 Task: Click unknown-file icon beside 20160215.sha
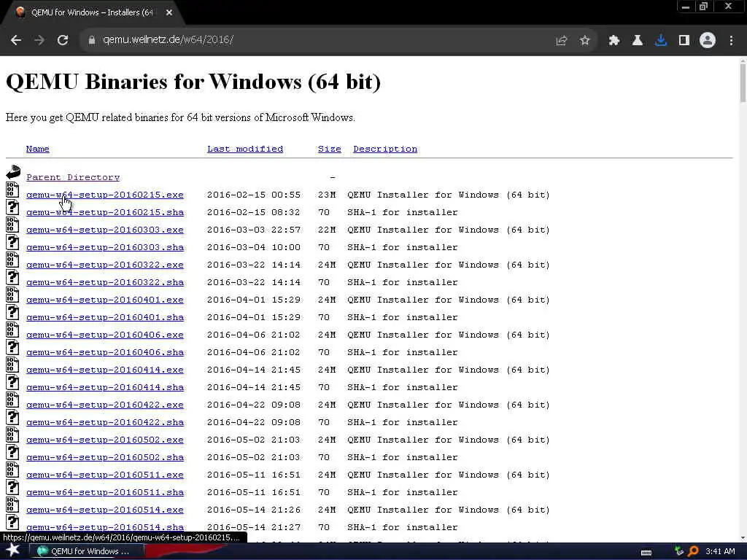pos(12,207)
